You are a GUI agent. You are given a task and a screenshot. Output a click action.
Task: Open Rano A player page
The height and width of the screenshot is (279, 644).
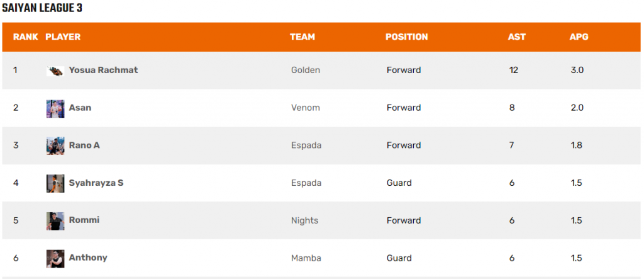(84, 145)
